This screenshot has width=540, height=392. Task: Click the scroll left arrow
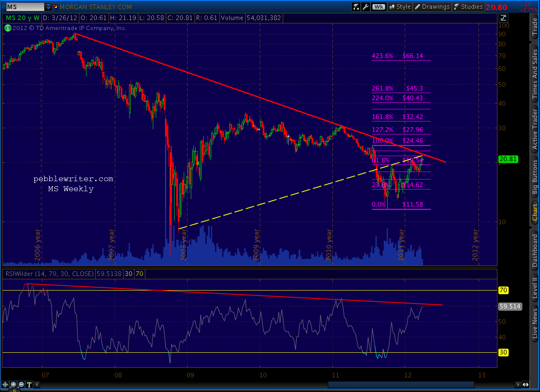(x=37, y=384)
